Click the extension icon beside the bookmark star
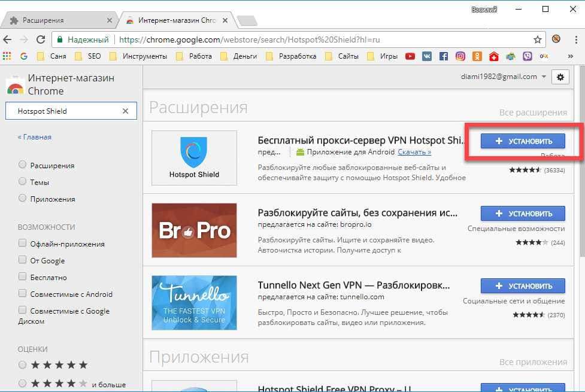This screenshot has width=585, height=392. (556, 39)
